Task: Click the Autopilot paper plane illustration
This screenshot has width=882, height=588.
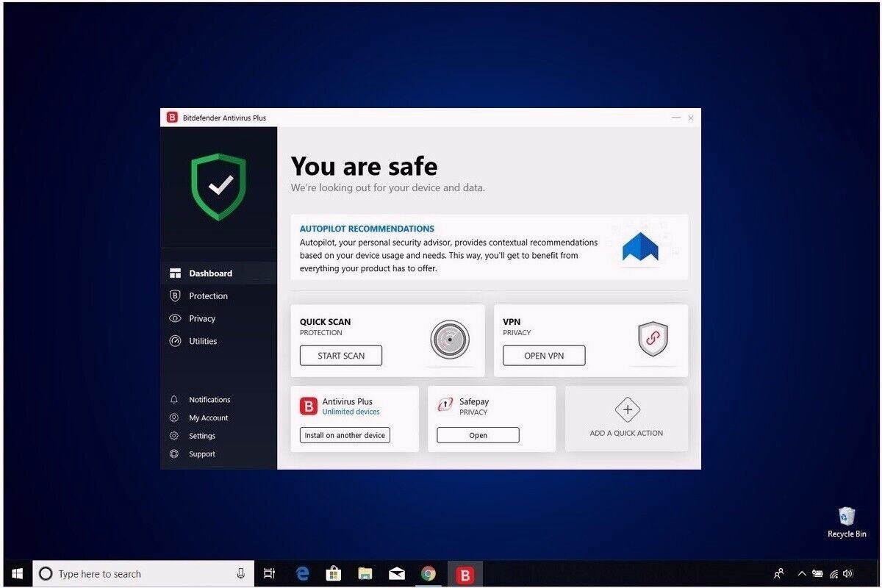Action: tap(640, 247)
